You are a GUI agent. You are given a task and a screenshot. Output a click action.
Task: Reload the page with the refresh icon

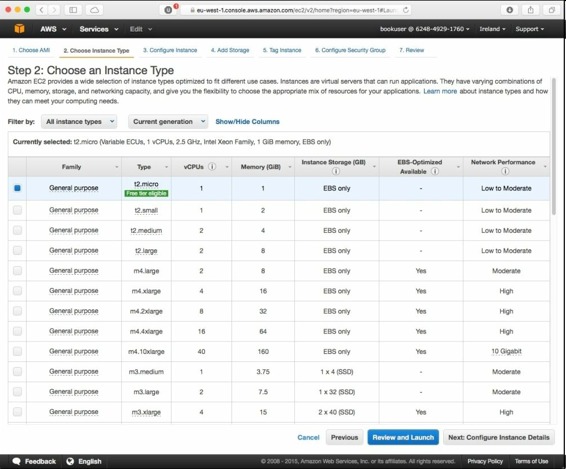(x=406, y=10)
